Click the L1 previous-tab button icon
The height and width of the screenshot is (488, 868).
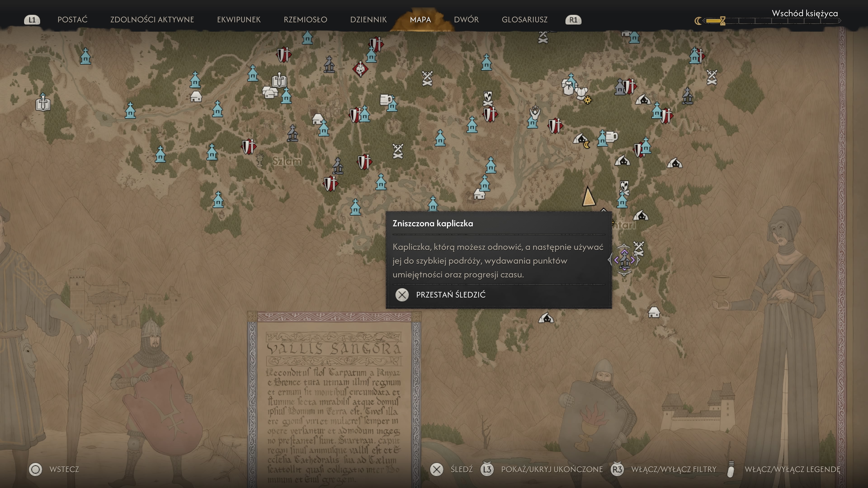tap(32, 20)
